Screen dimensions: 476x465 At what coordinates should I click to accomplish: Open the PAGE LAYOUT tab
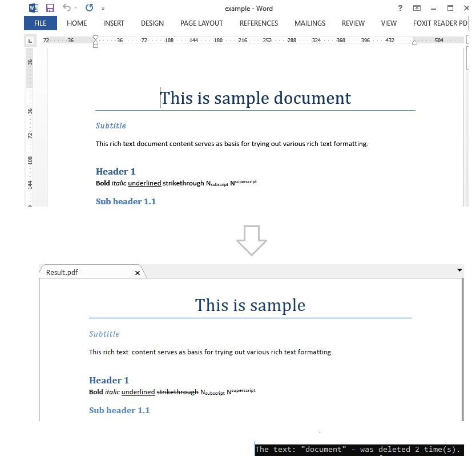(x=201, y=23)
